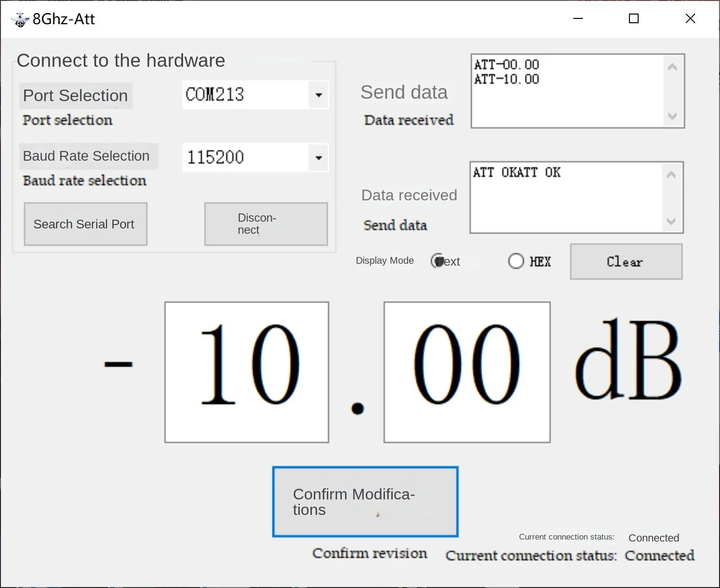Click the up arrow in received data scrollbar
720x588 pixels.
[x=671, y=175]
